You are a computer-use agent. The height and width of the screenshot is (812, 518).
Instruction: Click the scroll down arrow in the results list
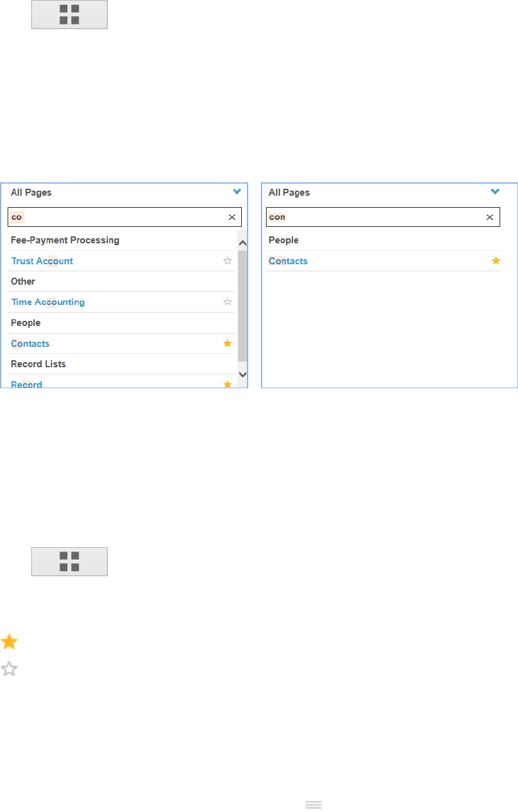[x=242, y=374]
